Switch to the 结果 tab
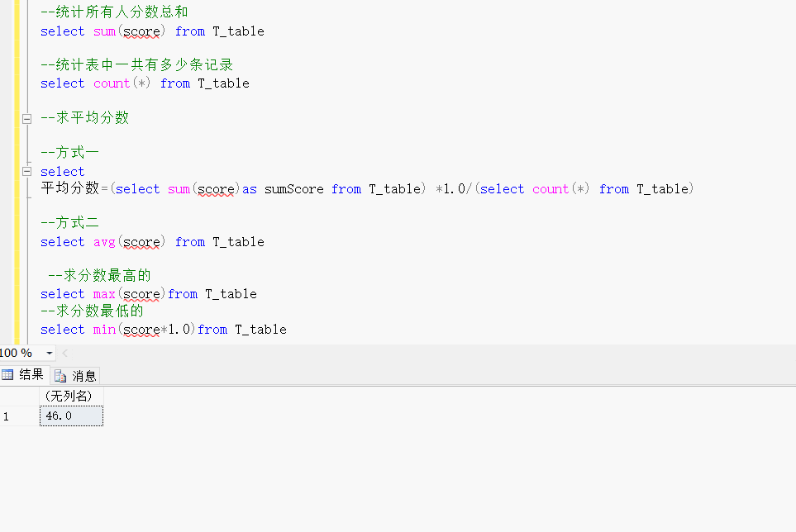The width and height of the screenshot is (796, 532). coord(23,375)
